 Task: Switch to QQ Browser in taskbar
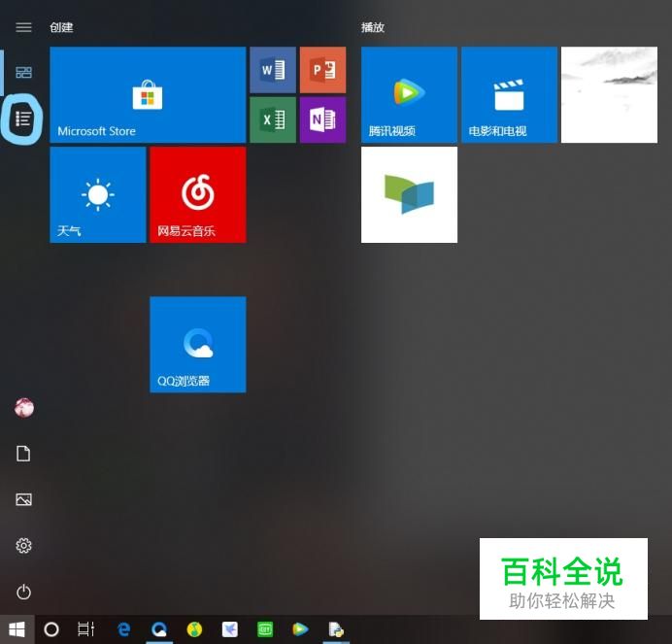pos(159,629)
